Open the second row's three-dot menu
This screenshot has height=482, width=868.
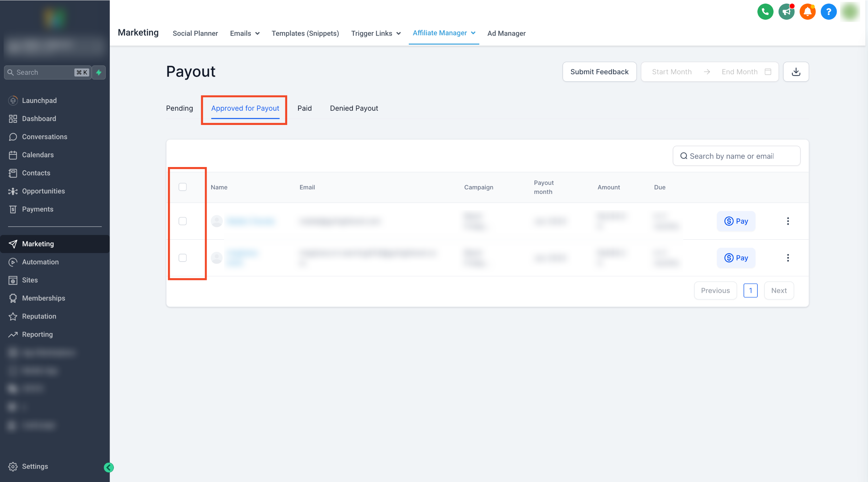pos(787,258)
